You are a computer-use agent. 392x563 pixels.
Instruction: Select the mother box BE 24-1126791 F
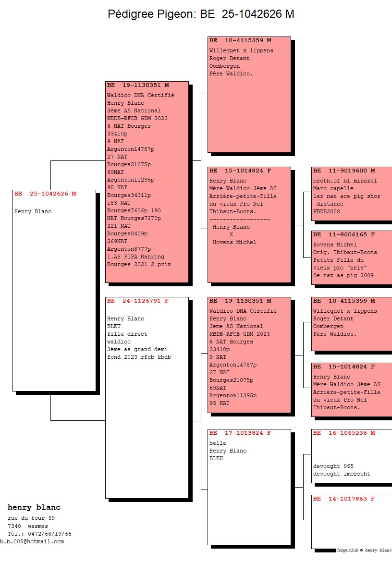[147, 397]
